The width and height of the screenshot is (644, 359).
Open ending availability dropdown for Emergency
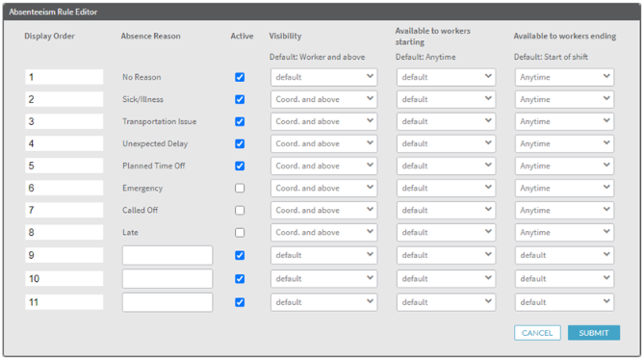(564, 188)
